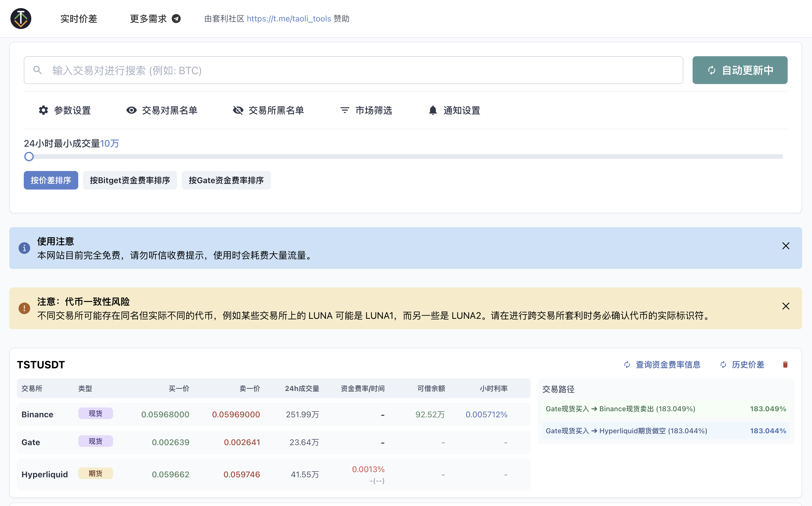The image size is (812, 506).
Task: Click the 24小时最小成交量 slider handle
Action: coord(29,156)
